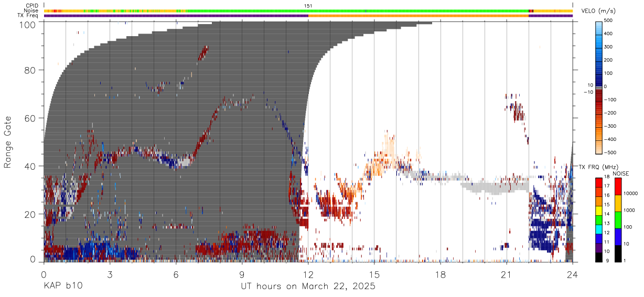Click the 16 MHz frequency label
Viewport: 644px width, 297px height.
pyautogui.click(x=606, y=196)
